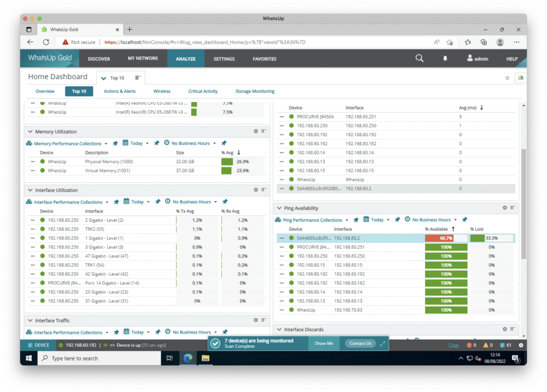547x392 pixels.
Task: Show critical alerts count icon in status bar
Action: (x=469, y=345)
